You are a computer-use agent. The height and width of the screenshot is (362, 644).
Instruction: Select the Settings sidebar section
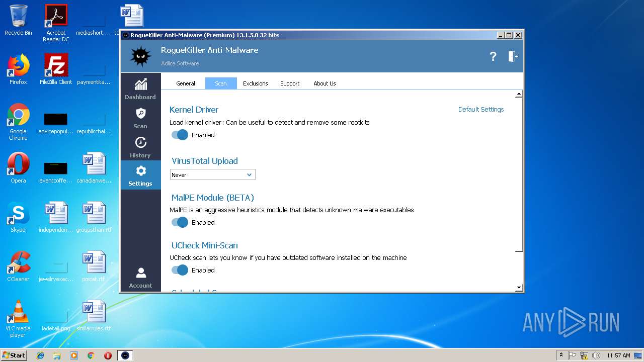tap(140, 175)
